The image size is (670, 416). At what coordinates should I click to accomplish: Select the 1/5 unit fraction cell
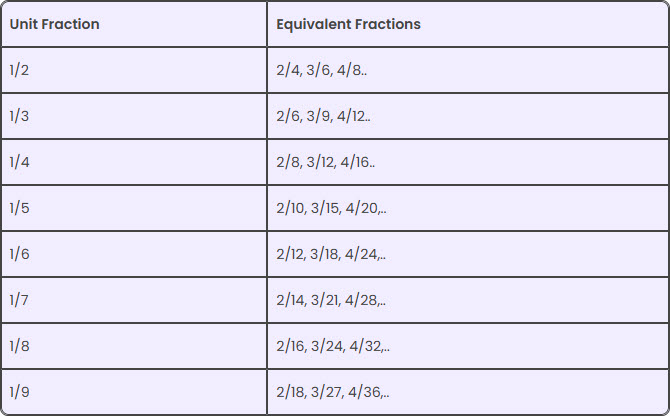(x=20, y=208)
